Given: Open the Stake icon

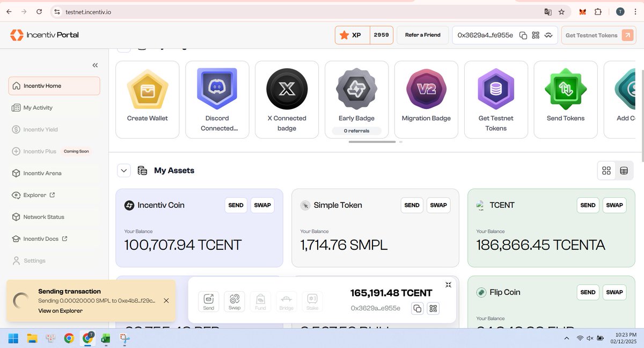Looking at the screenshot, I should (312, 301).
